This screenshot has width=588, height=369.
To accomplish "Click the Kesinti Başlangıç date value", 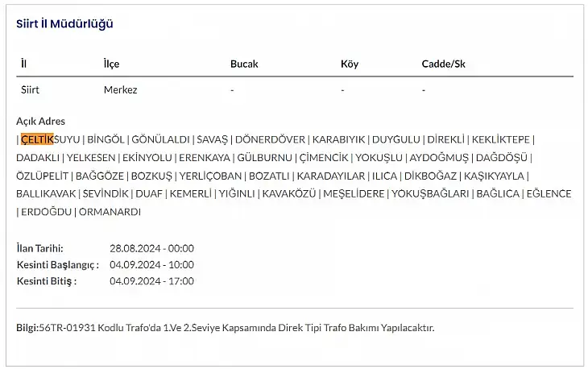I will point(151,265).
